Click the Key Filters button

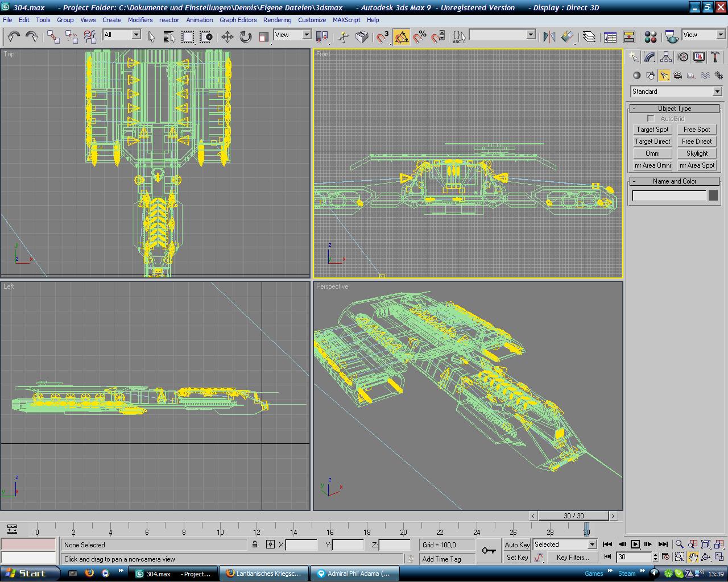pos(572,558)
